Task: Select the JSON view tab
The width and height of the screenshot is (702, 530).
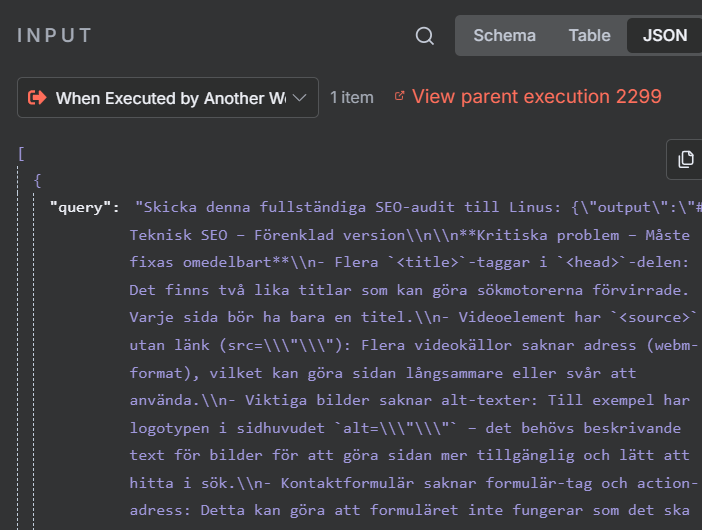Action: pyautogui.click(x=665, y=35)
